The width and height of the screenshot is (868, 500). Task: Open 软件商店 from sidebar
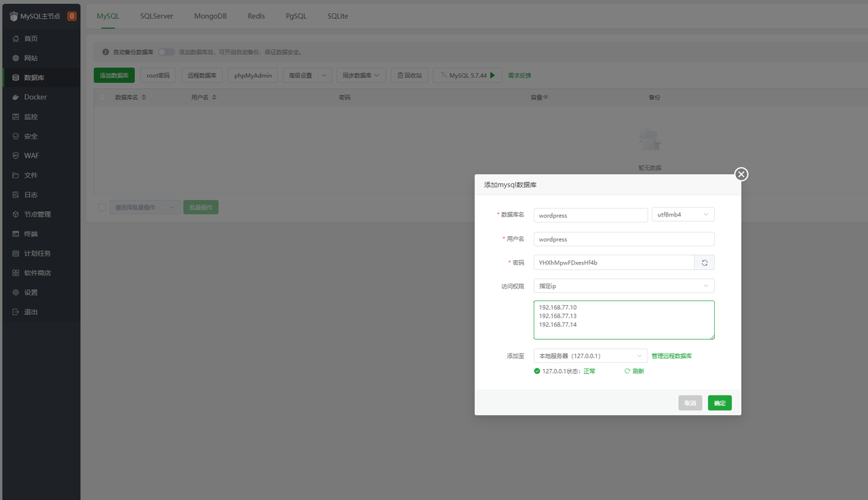[x=37, y=273]
